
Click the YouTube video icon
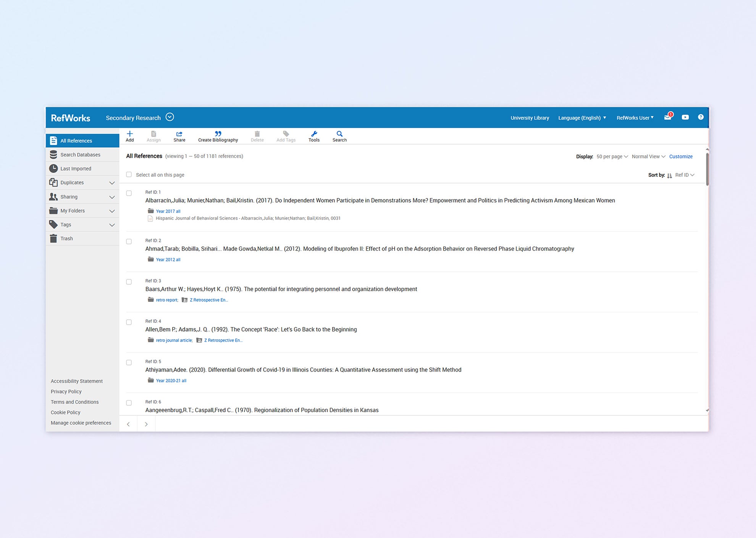click(685, 117)
